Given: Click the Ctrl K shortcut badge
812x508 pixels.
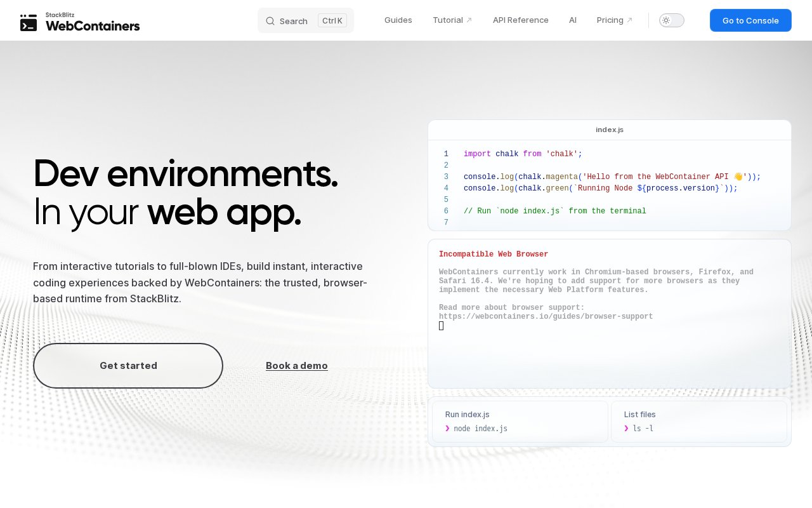Looking at the screenshot, I should 332,21.
